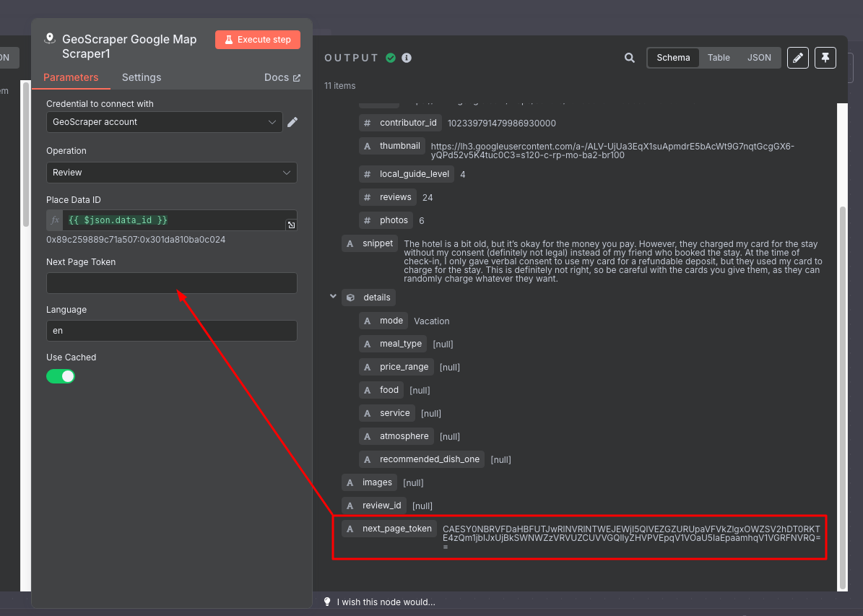Click the string type icon of next_page_token
Screen dimensions: 863x616
point(350,529)
